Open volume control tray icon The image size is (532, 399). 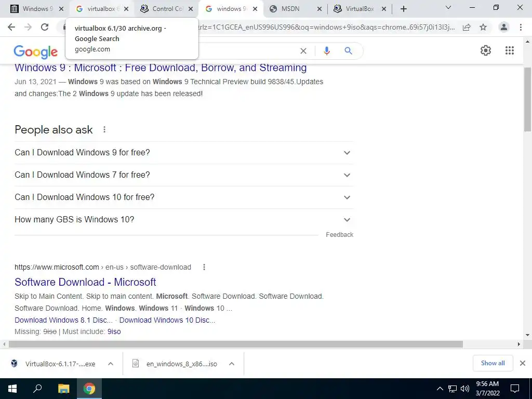tap(465, 389)
